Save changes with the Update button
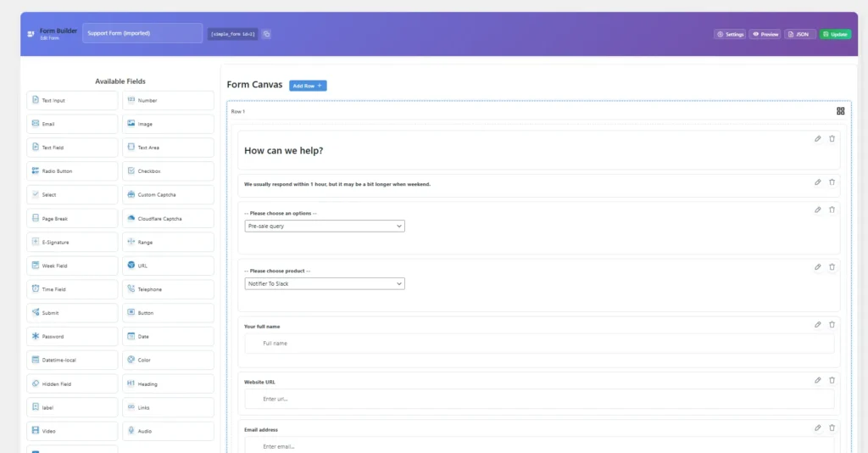Viewport: 868px width, 453px height. pos(835,34)
